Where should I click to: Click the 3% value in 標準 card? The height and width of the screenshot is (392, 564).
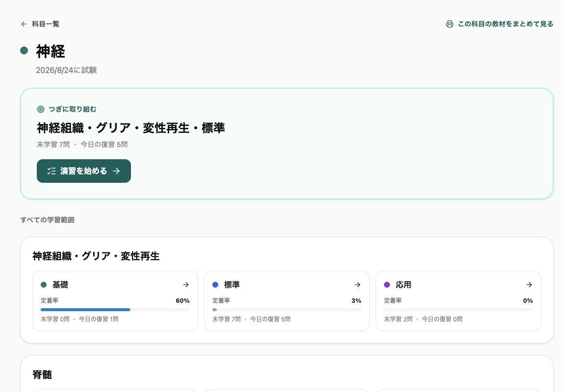coord(357,301)
